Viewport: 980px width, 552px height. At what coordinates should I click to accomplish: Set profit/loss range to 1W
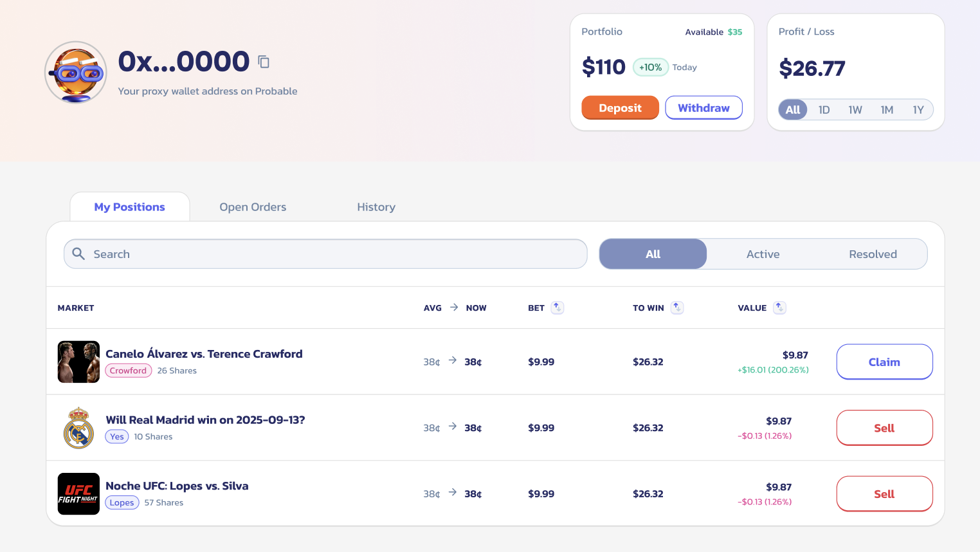(855, 110)
